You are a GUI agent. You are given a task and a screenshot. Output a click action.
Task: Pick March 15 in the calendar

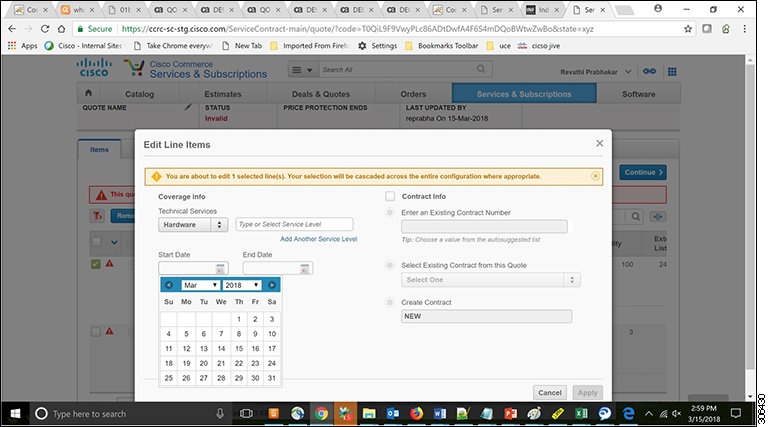[239, 349]
